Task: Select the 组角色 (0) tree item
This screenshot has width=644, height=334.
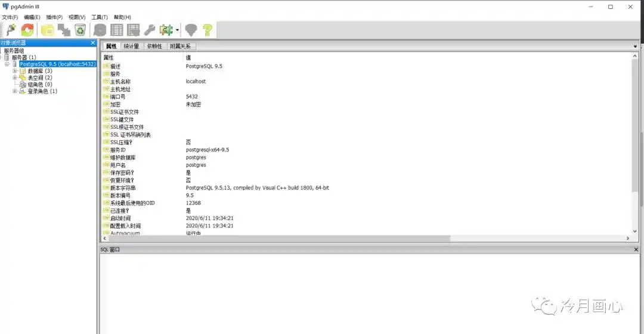Action: pyautogui.click(x=39, y=85)
